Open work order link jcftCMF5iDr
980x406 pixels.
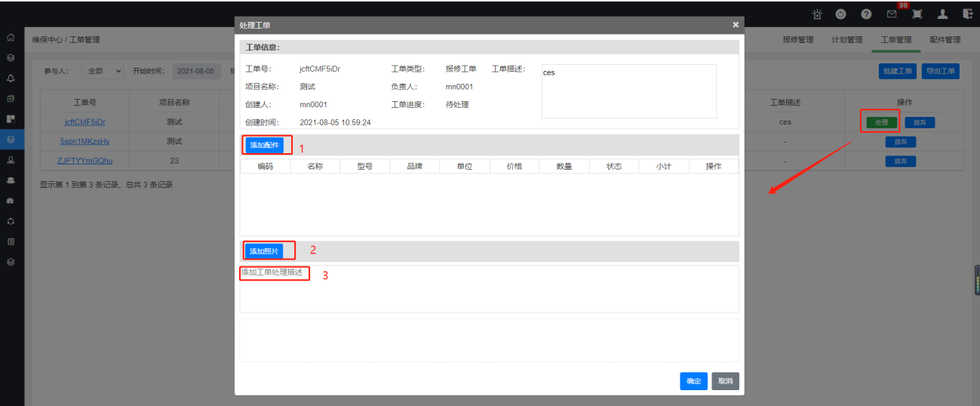pyautogui.click(x=84, y=121)
